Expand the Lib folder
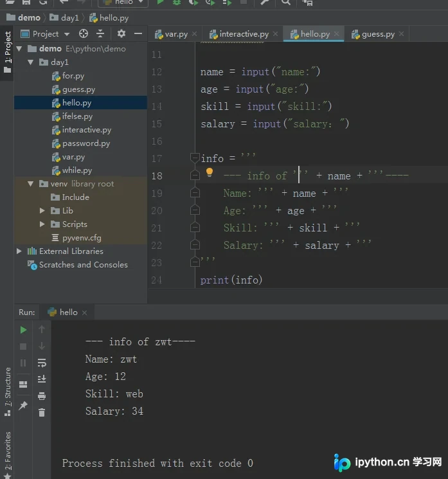 point(42,211)
